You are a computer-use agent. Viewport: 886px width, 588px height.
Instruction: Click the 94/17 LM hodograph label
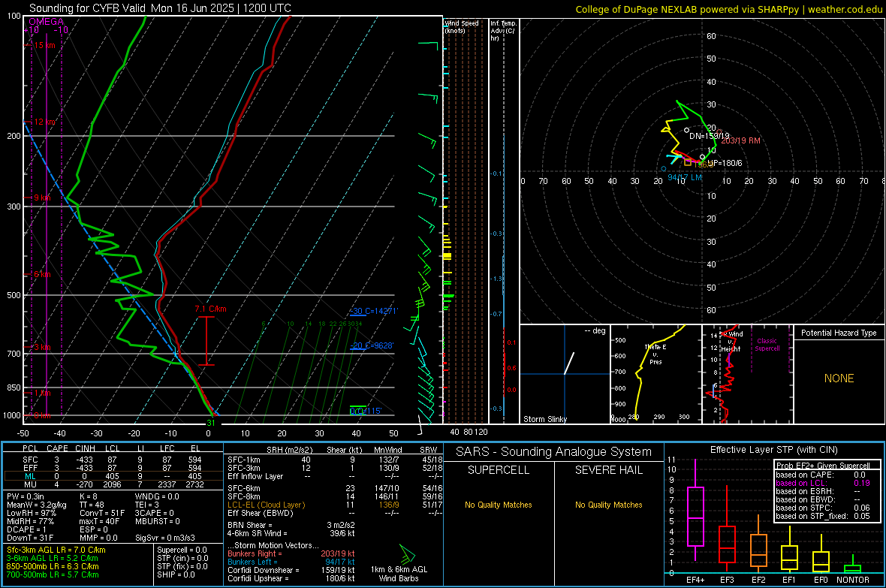685,177
